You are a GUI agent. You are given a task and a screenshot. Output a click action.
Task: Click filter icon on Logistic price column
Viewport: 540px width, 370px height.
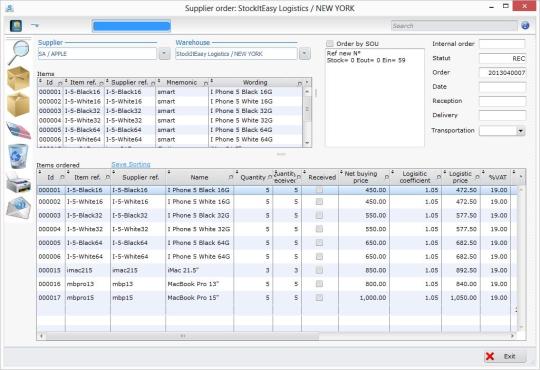(477, 177)
